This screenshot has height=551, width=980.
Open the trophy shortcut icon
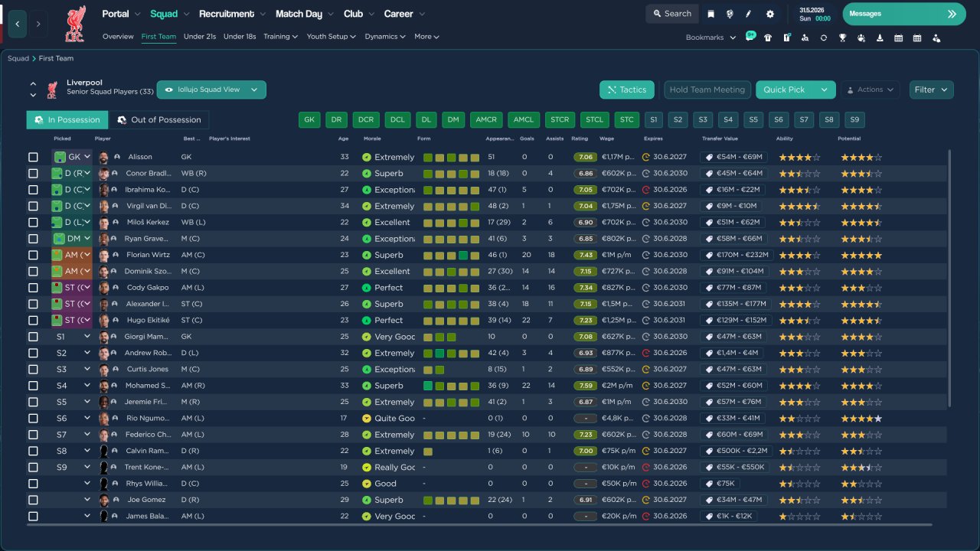coord(842,37)
